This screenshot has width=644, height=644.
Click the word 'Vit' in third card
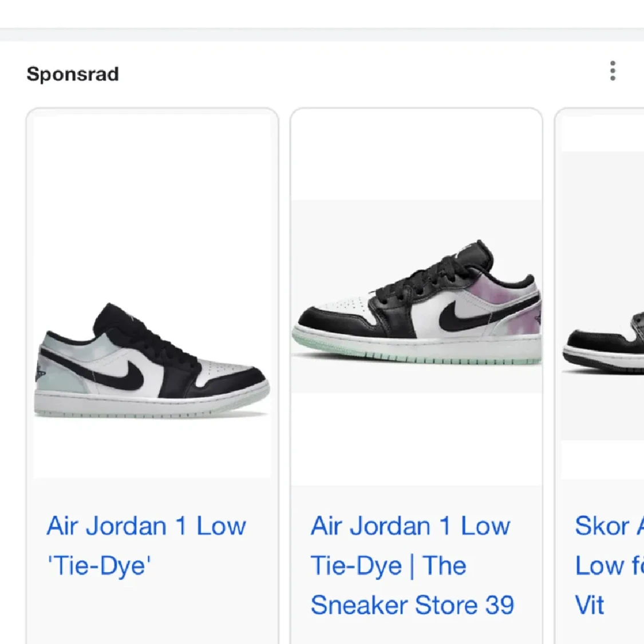590,605
